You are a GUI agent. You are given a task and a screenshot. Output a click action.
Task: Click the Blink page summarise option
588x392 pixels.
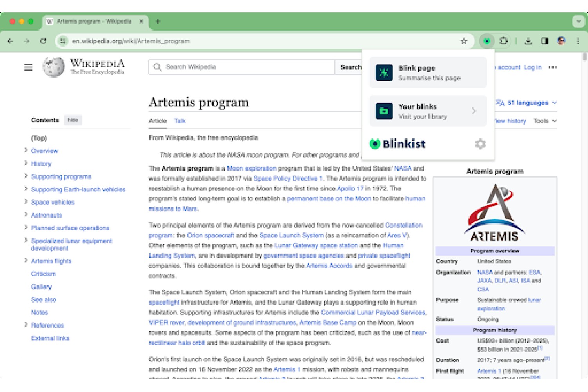tap(428, 73)
